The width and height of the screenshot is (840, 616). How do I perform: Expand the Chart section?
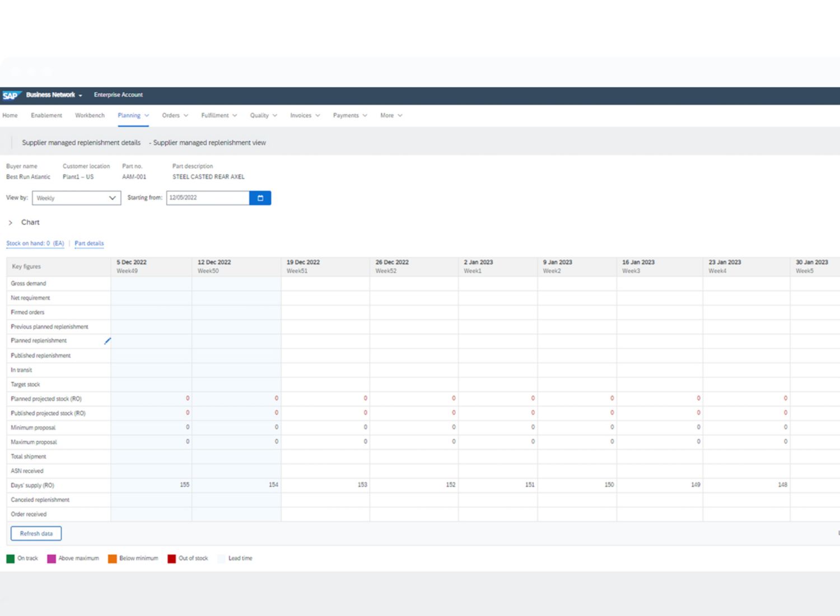click(x=11, y=223)
